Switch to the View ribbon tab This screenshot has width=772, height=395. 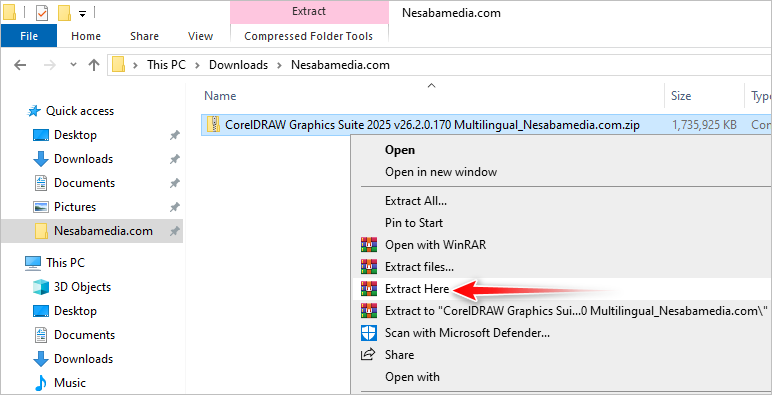(x=200, y=36)
